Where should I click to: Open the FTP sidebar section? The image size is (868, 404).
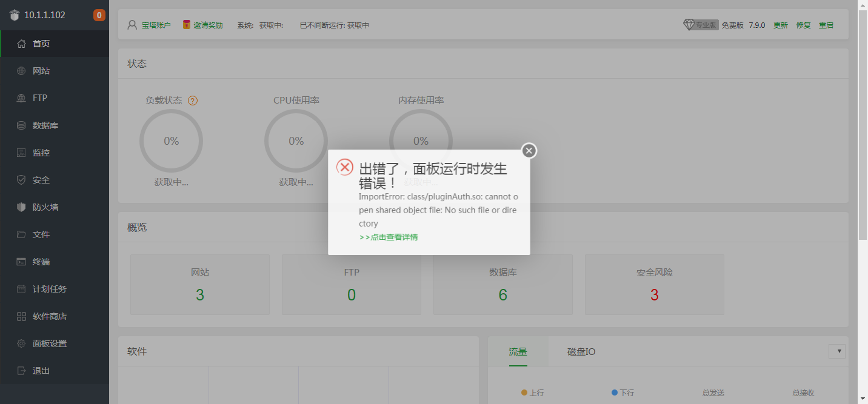[x=55, y=98]
